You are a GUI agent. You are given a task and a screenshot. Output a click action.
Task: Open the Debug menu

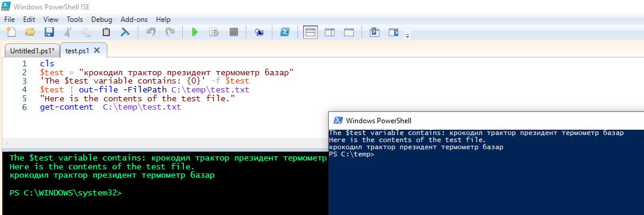click(x=101, y=19)
